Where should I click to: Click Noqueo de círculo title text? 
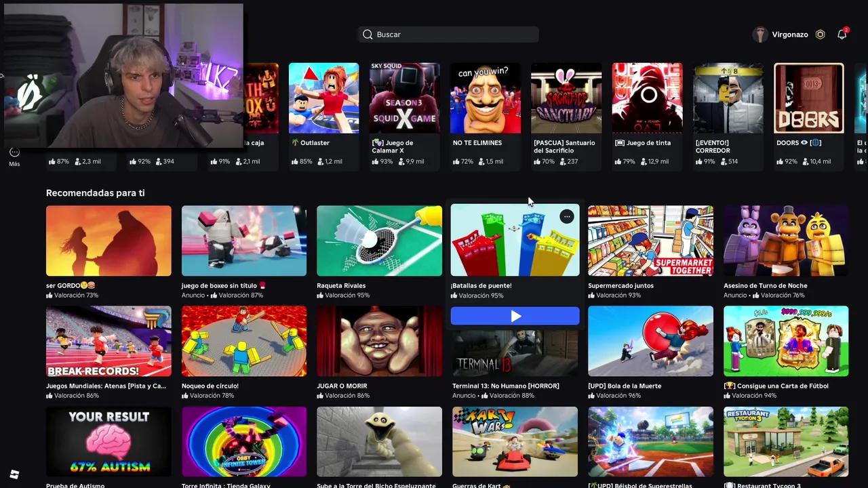210,386
